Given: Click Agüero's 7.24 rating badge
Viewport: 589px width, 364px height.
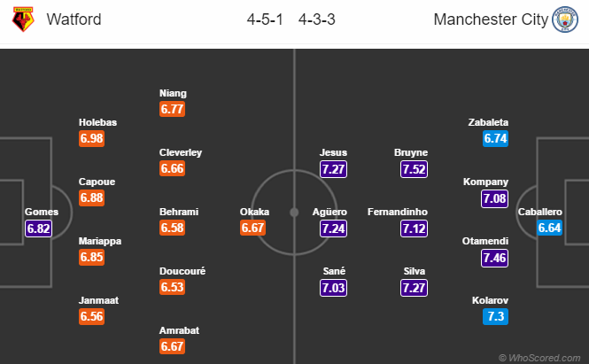Looking at the screenshot, I should point(334,228).
